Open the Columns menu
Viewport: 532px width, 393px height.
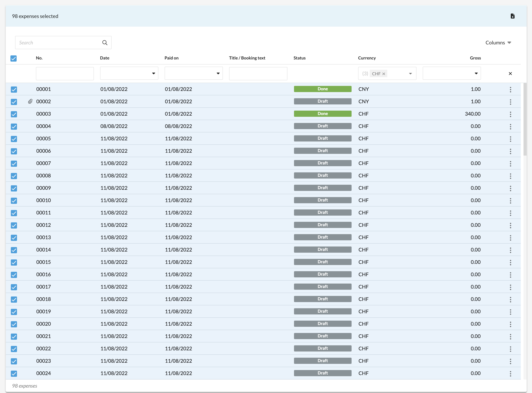[x=498, y=43]
